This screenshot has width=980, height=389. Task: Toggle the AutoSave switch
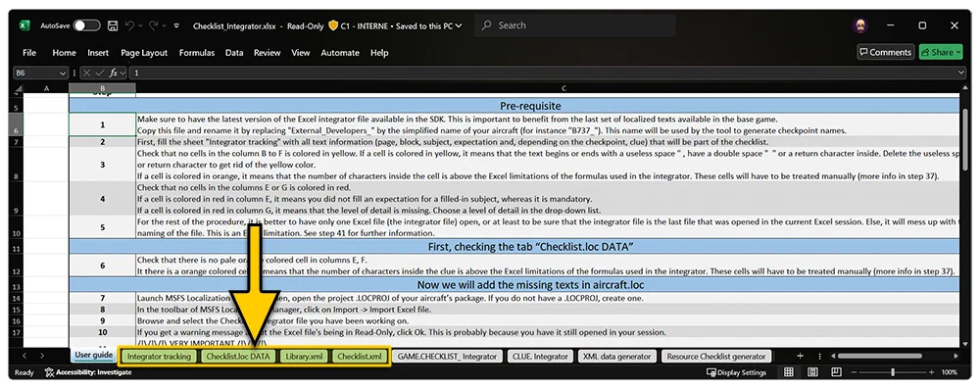[x=86, y=25]
